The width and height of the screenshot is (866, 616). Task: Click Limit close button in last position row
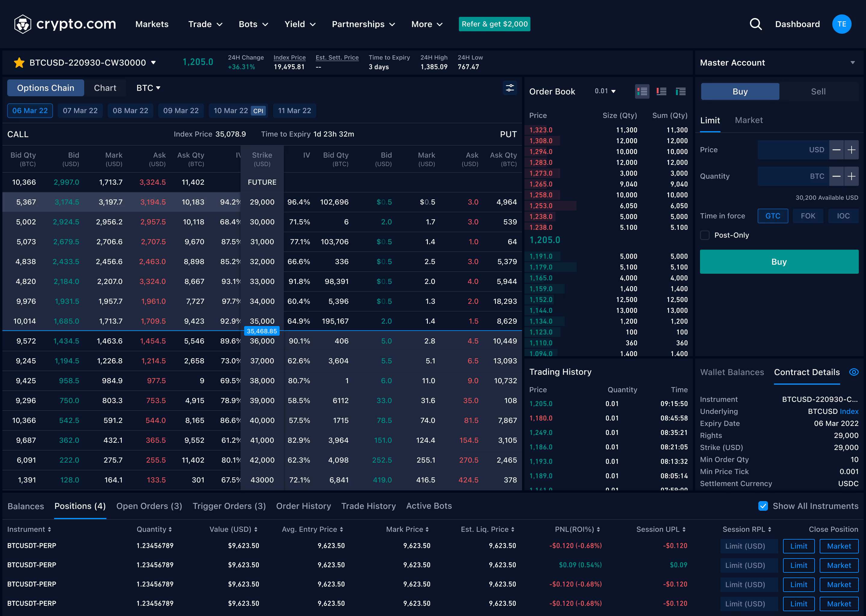coord(799,604)
